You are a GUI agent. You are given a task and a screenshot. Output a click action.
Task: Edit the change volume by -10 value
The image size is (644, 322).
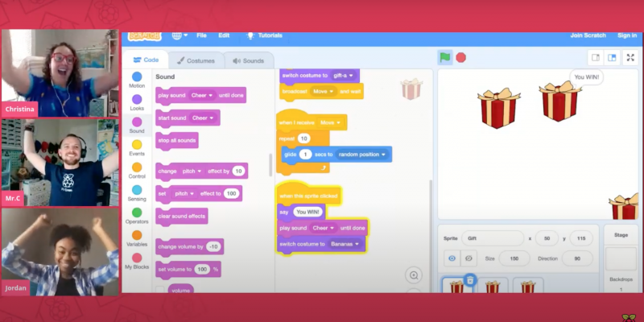click(x=213, y=247)
